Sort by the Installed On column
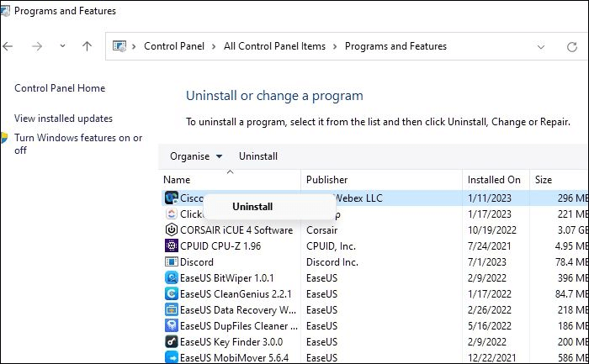 494,180
